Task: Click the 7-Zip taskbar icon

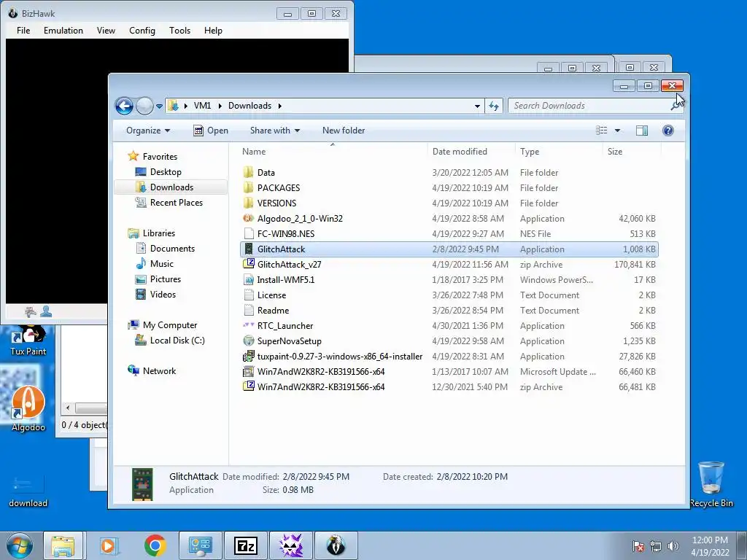Action: [246, 545]
